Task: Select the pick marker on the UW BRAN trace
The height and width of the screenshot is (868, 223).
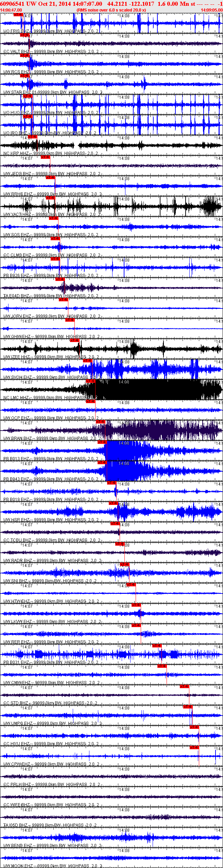Action: coord(101,422)
